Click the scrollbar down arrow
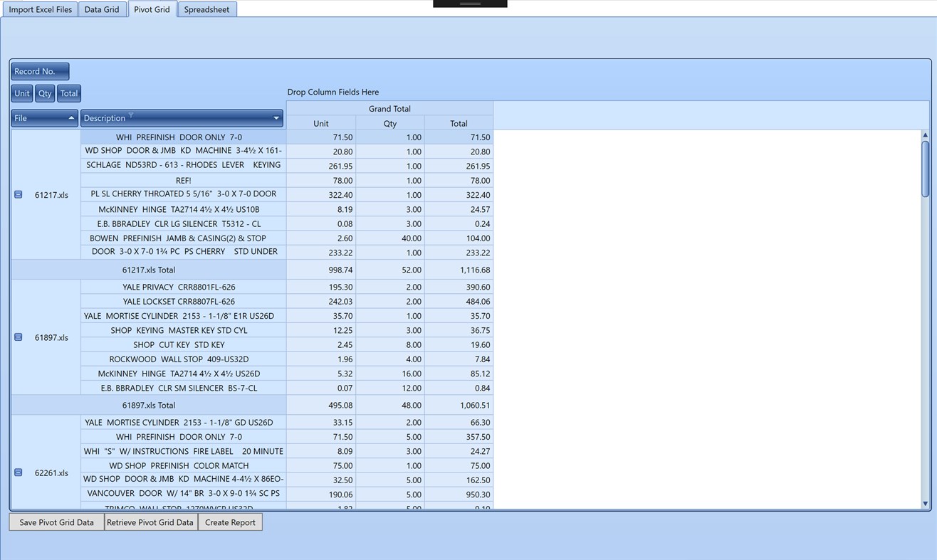Screen dimensions: 937x560 pos(926,502)
